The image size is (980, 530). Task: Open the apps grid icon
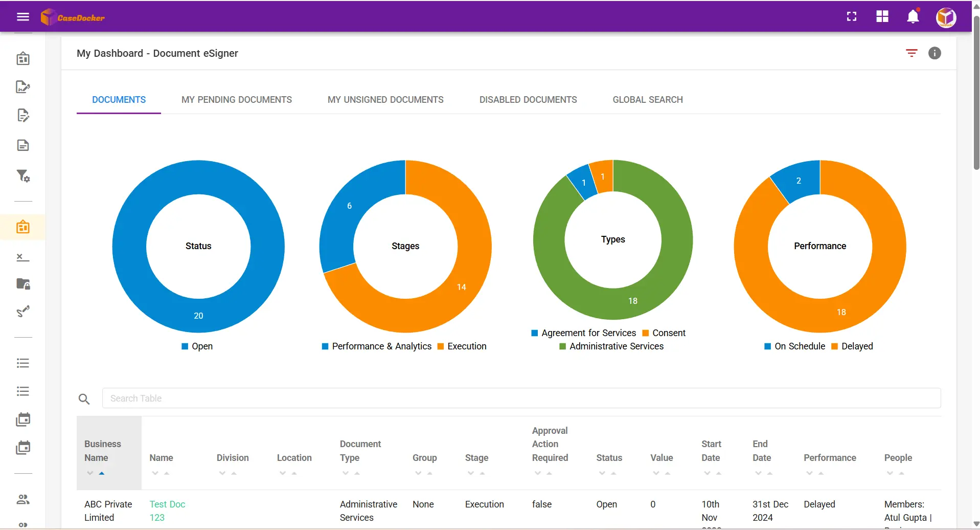click(882, 16)
